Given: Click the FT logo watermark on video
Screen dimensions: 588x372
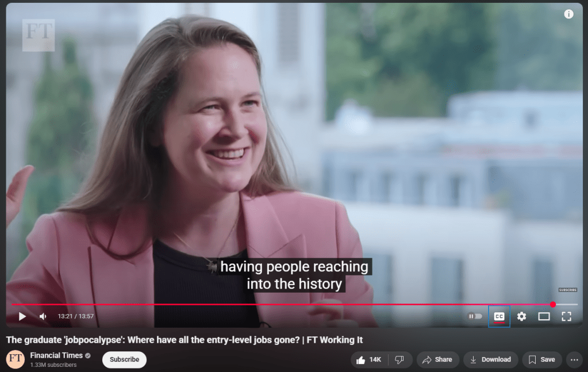Looking at the screenshot, I should 39,35.
